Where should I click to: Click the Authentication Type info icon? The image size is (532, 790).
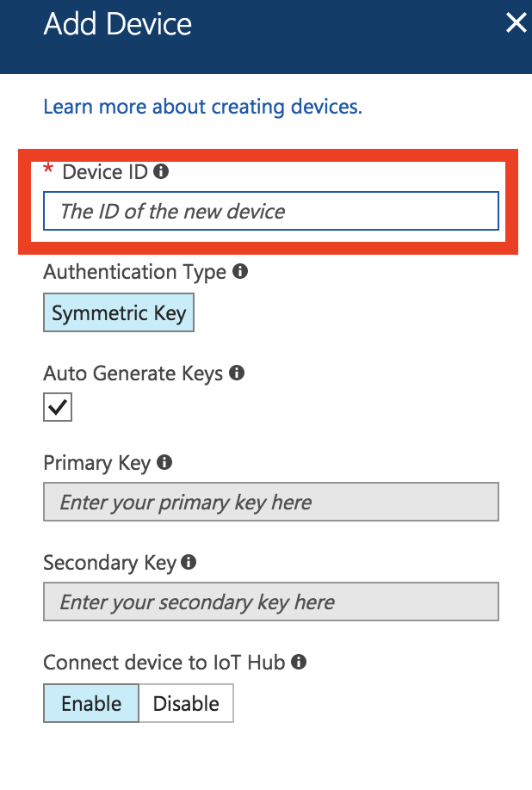(240, 272)
